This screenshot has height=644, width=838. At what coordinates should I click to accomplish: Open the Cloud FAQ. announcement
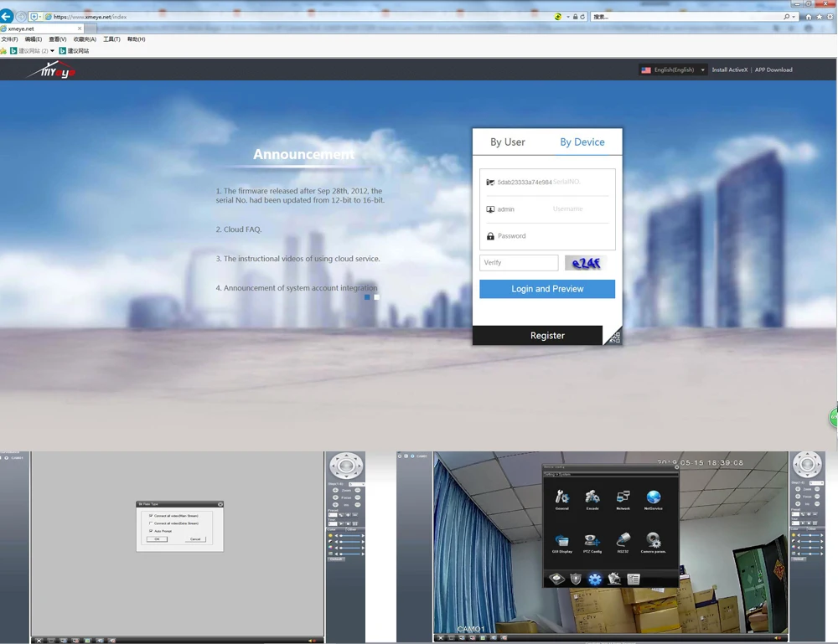(x=238, y=229)
